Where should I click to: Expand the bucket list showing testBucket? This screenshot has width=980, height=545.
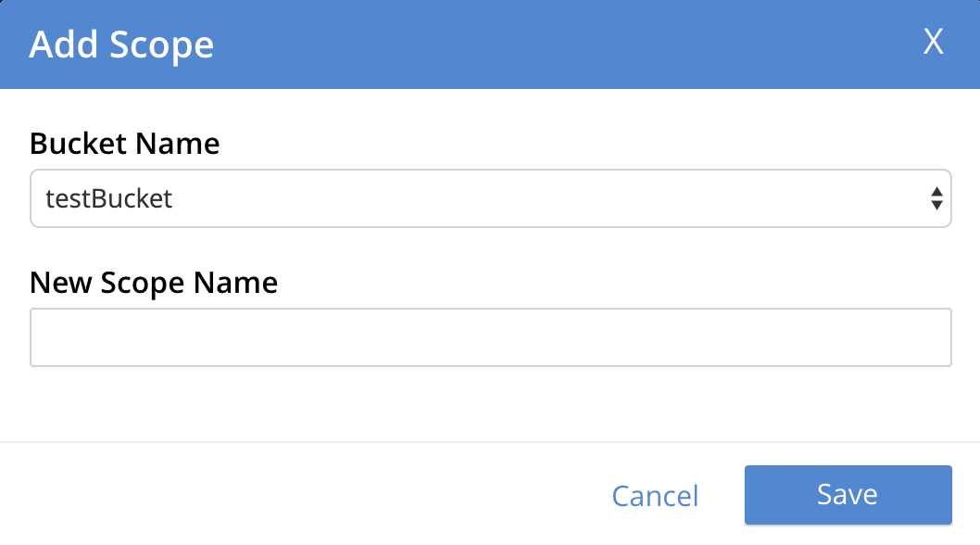coord(490,198)
